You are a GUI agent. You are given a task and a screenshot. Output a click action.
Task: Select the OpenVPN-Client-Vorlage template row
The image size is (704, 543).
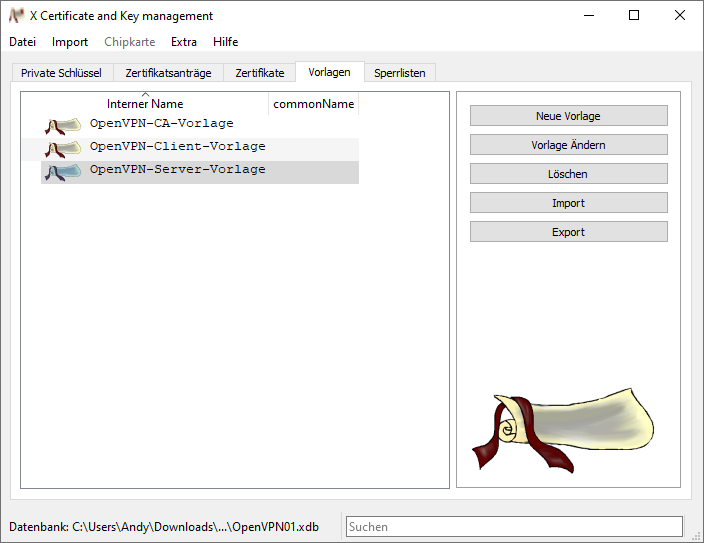point(177,147)
